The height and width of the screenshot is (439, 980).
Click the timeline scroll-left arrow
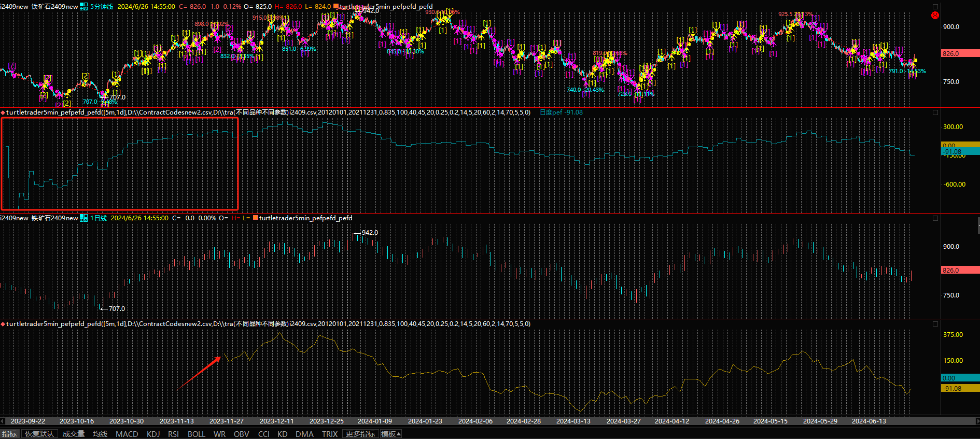pos(3,421)
